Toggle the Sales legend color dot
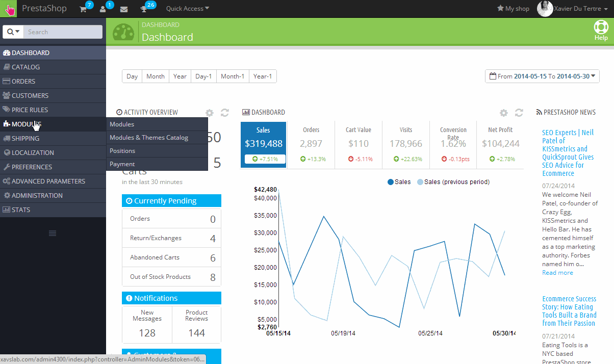This screenshot has height=364, width=614. [x=391, y=182]
